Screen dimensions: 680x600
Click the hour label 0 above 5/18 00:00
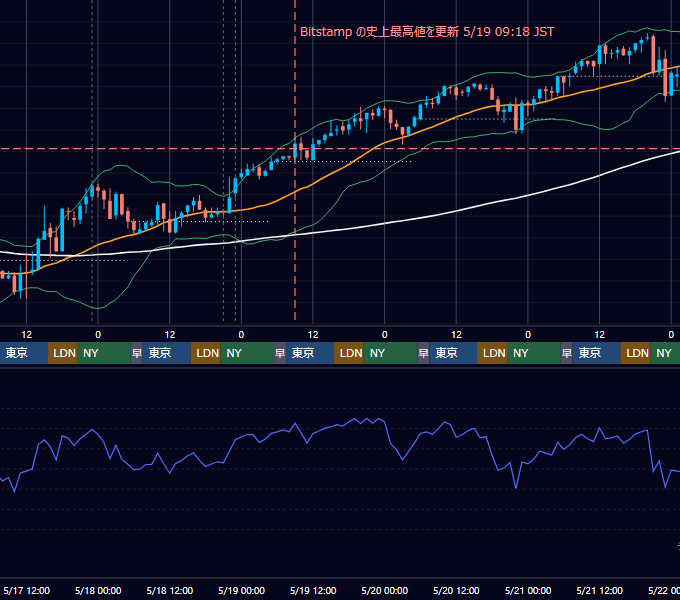(98, 335)
